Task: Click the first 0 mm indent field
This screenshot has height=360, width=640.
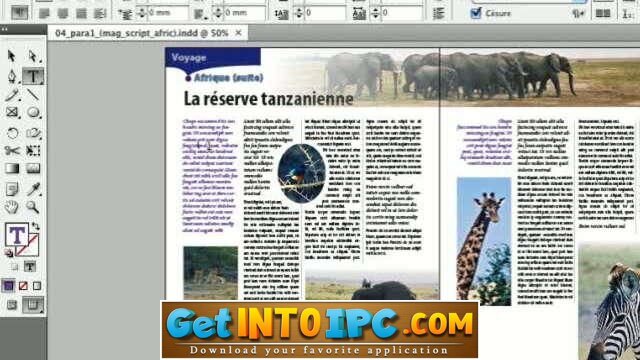Action: [x=167, y=13]
